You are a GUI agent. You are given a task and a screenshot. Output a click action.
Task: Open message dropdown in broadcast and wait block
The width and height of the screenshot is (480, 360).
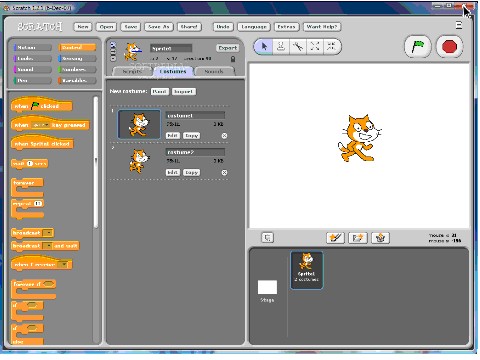(48, 246)
